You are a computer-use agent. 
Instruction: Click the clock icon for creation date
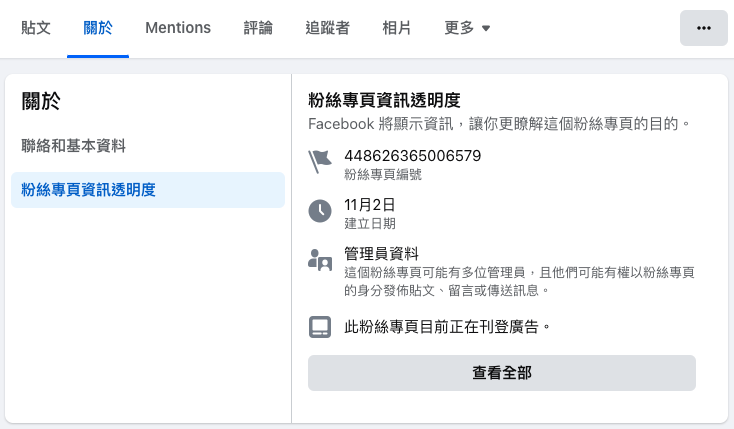point(319,211)
